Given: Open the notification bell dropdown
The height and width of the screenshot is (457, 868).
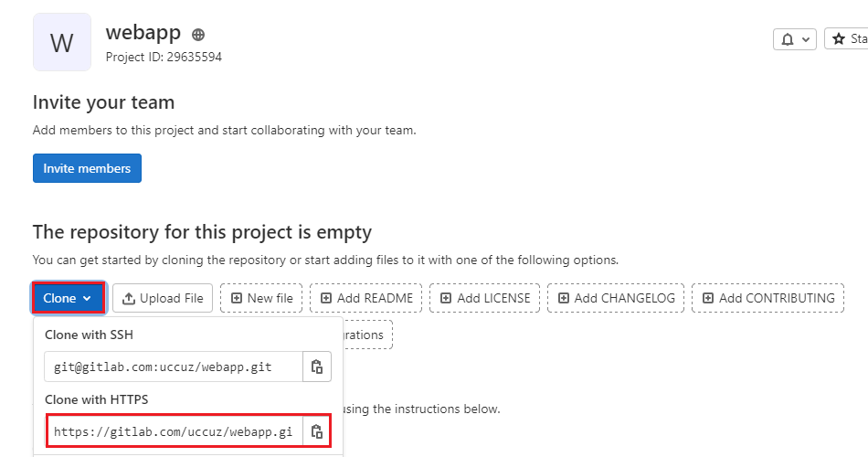Looking at the screenshot, I should coord(794,38).
